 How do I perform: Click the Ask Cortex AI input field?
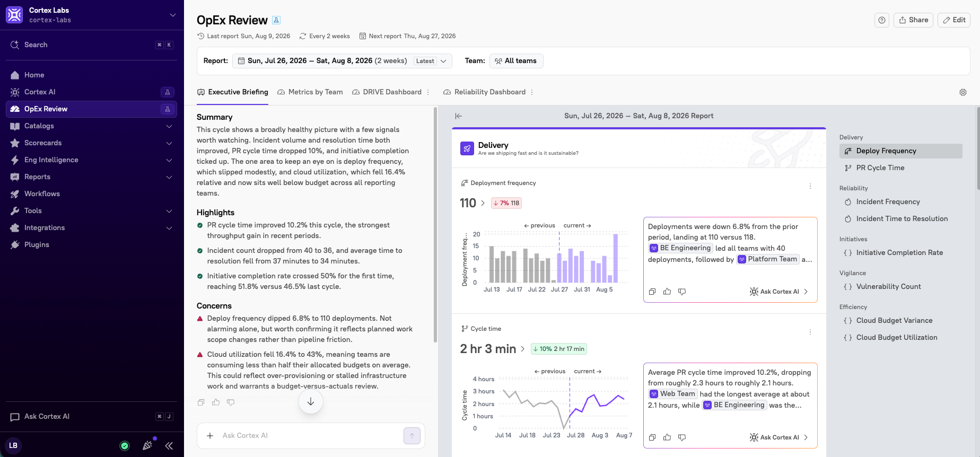coord(310,436)
